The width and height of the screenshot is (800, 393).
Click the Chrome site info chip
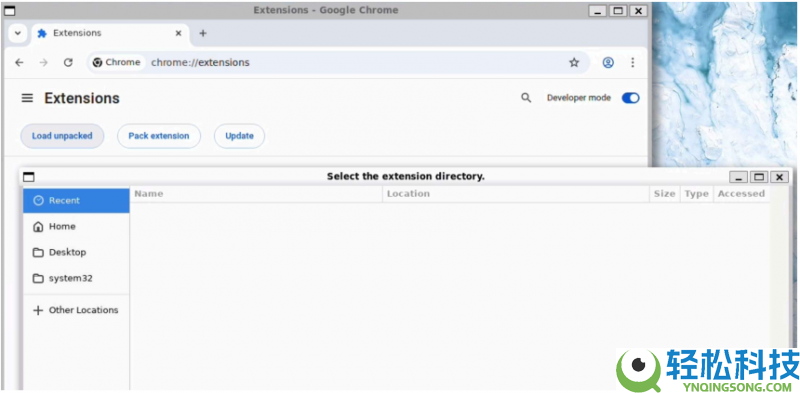(117, 62)
